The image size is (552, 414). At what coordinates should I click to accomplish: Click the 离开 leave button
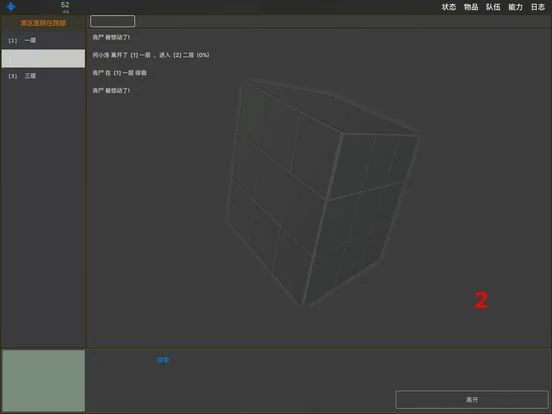(x=472, y=400)
